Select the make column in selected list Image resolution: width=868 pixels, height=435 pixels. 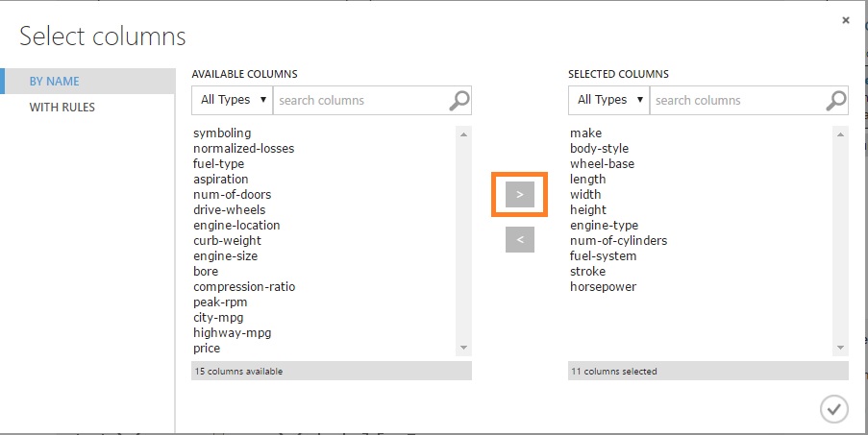click(586, 133)
